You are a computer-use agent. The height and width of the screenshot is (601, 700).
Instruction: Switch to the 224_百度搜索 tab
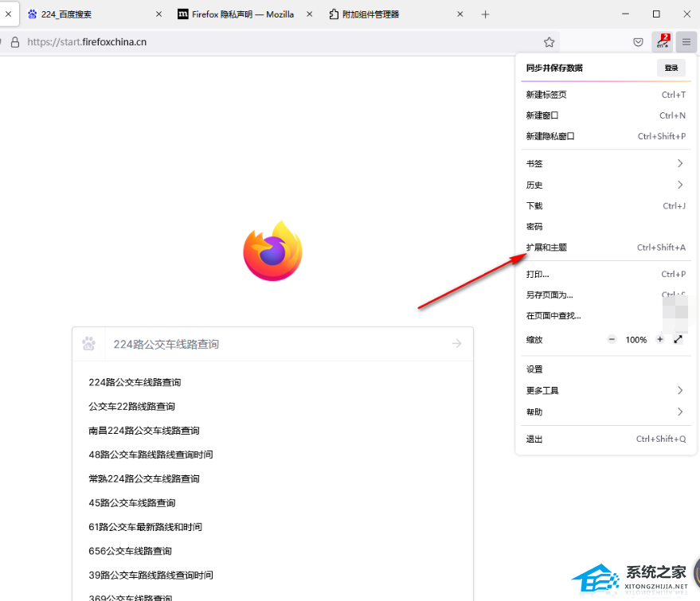point(93,14)
